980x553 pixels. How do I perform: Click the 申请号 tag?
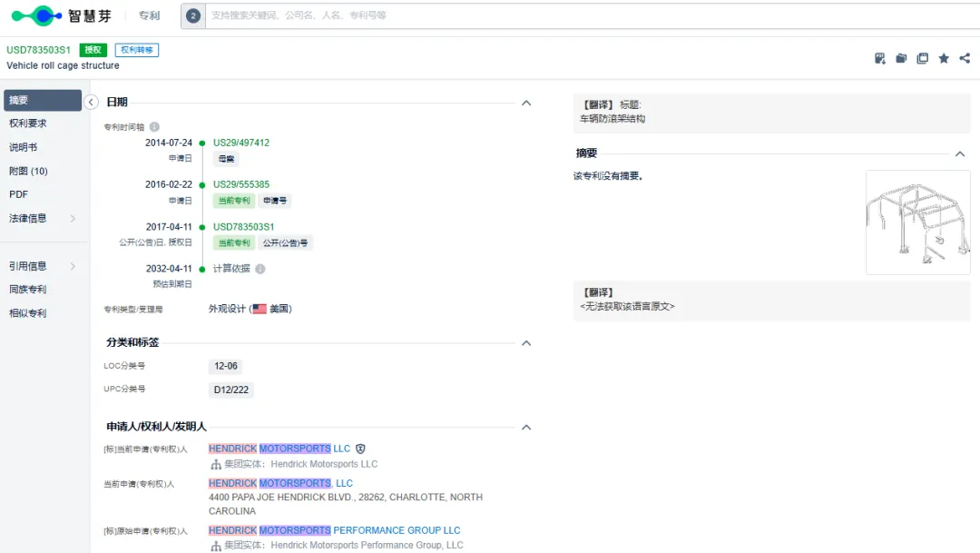coord(275,201)
